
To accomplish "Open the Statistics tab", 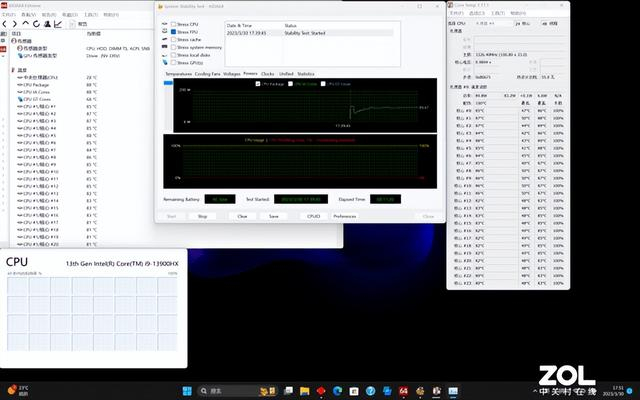I will 305,74.
